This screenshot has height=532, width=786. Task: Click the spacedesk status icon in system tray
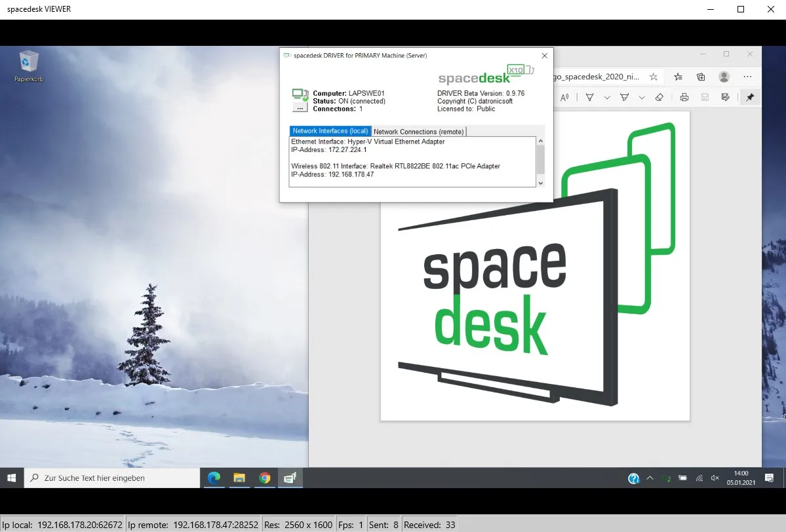pos(665,478)
